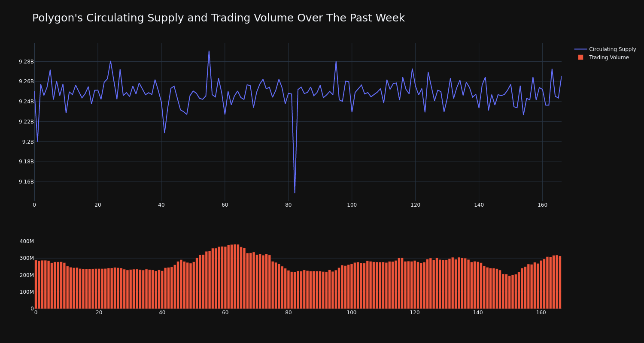644x343 pixels.
Task: Click the first volume bar at hour 0
Action: (36, 284)
